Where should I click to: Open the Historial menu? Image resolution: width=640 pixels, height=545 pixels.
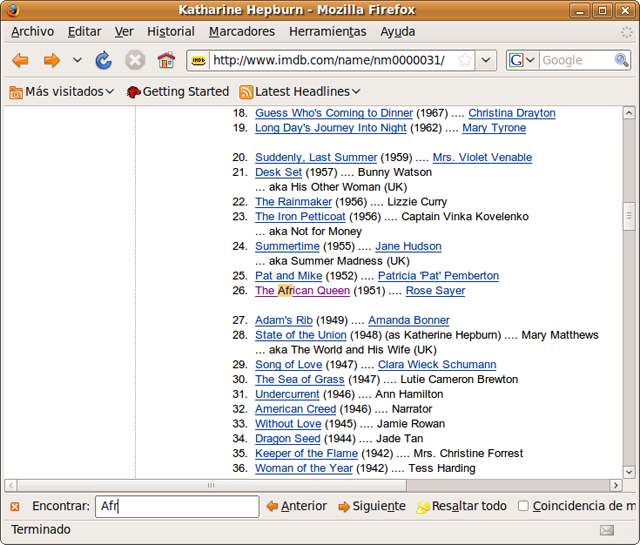coord(170,31)
